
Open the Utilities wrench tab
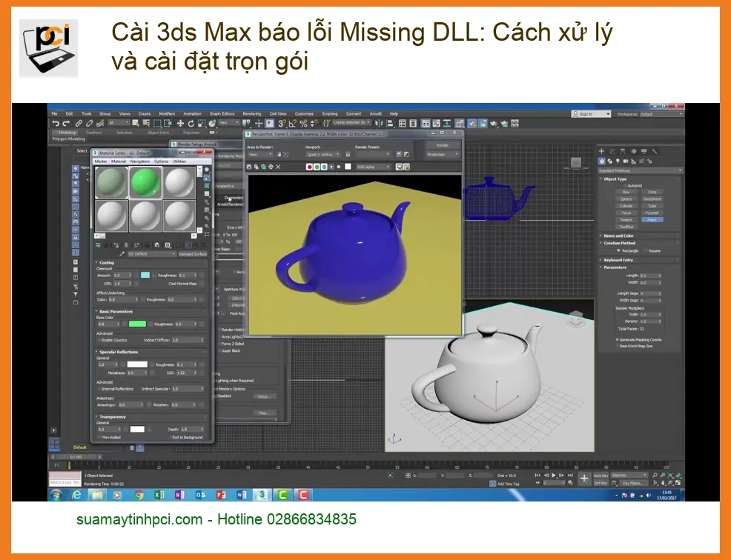point(655,151)
